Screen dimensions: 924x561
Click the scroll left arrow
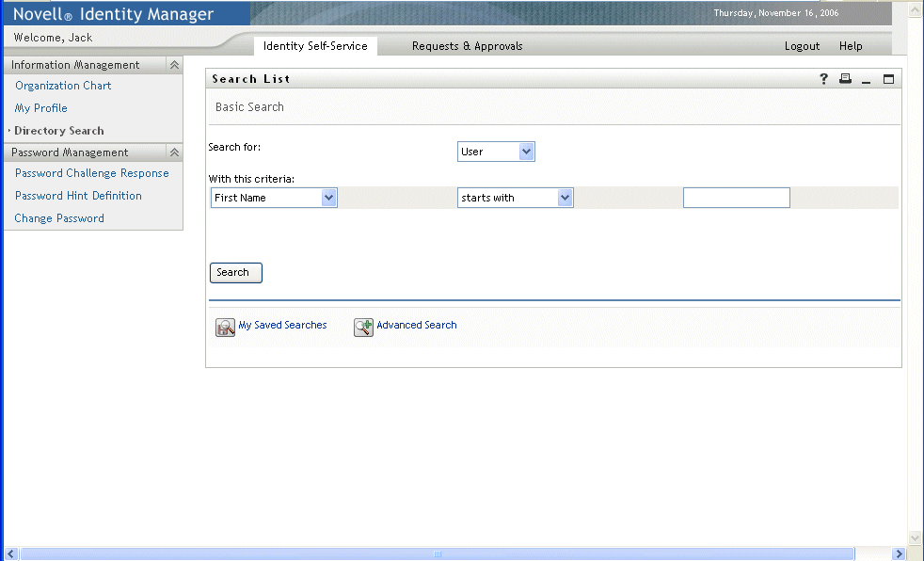[10, 553]
